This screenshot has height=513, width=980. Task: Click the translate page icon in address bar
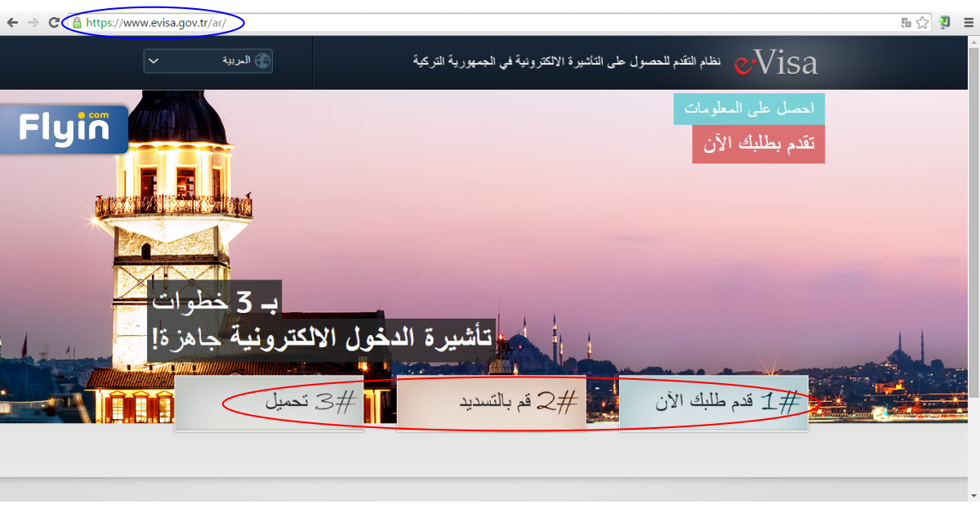(906, 23)
